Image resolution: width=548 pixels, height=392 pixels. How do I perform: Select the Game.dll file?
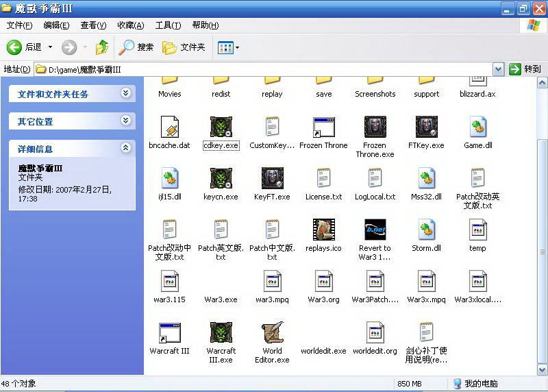click(x=477, y=127)
